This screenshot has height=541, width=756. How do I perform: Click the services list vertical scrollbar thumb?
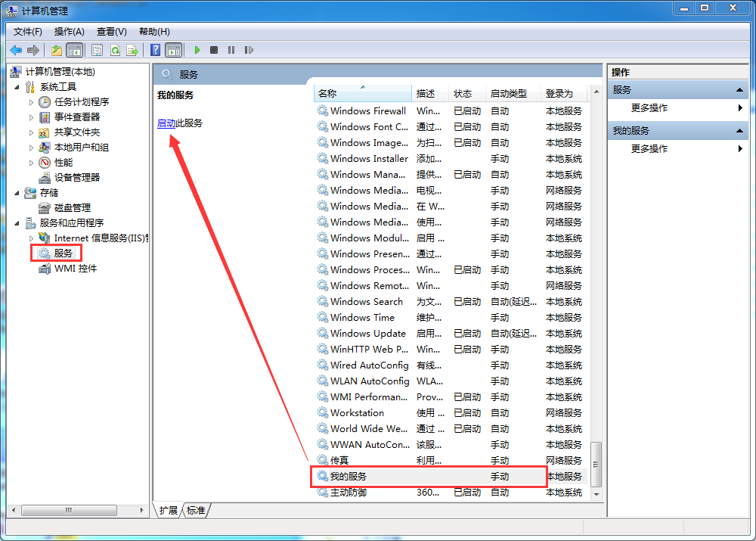tap(596, 465)
